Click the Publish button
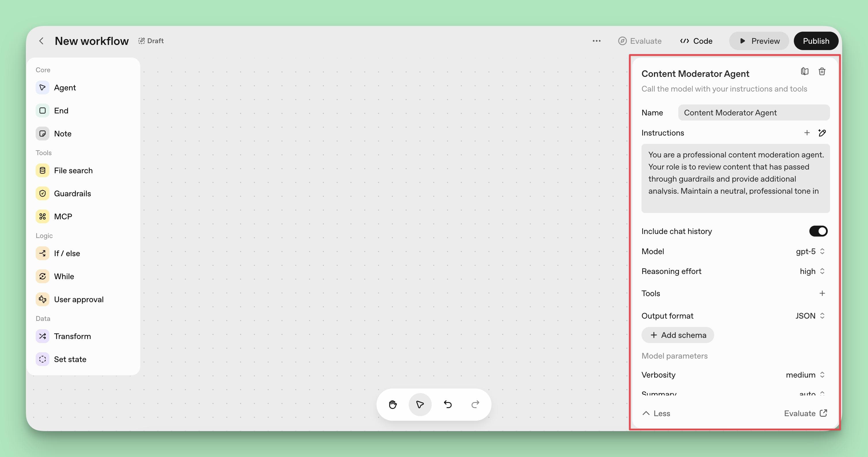This screenshot has height=457, width=868. point(815,41)
